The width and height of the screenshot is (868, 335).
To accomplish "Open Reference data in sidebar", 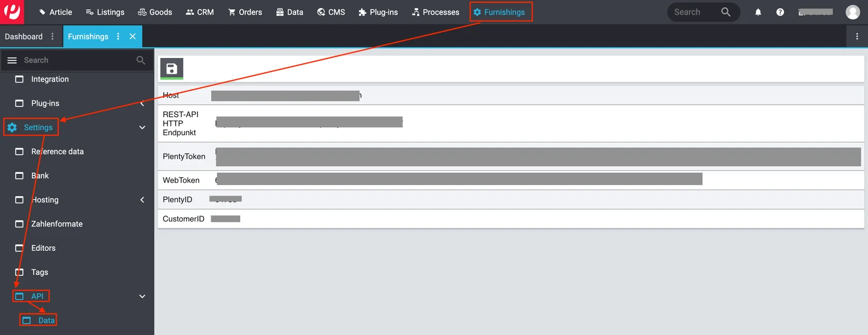I will click(58, 151).
